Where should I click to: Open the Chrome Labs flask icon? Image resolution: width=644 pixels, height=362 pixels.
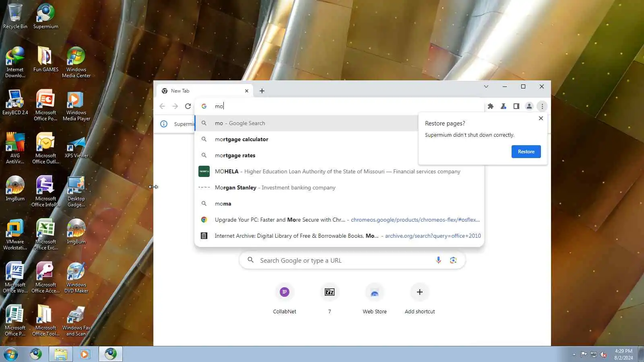point(504,106)
